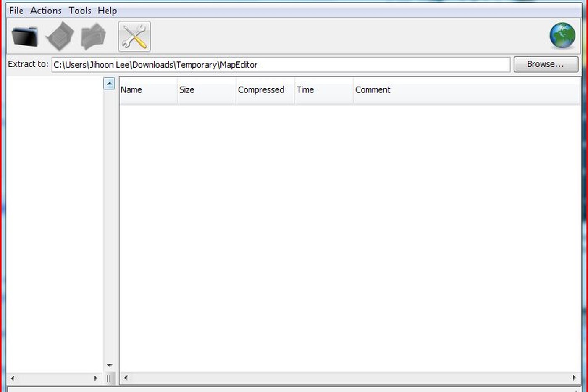Click the grayed-out extract box icon
This screenshot has width=588, height=392.
(x=60, y=37)
